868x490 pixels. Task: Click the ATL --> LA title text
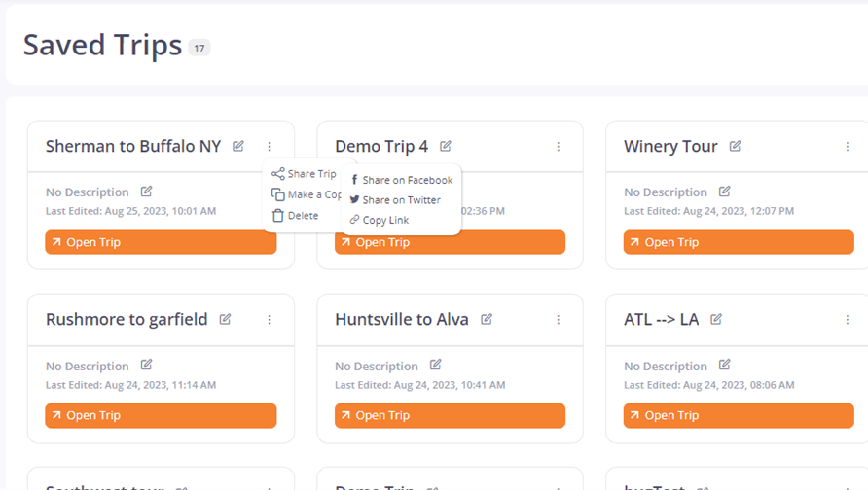662,319
